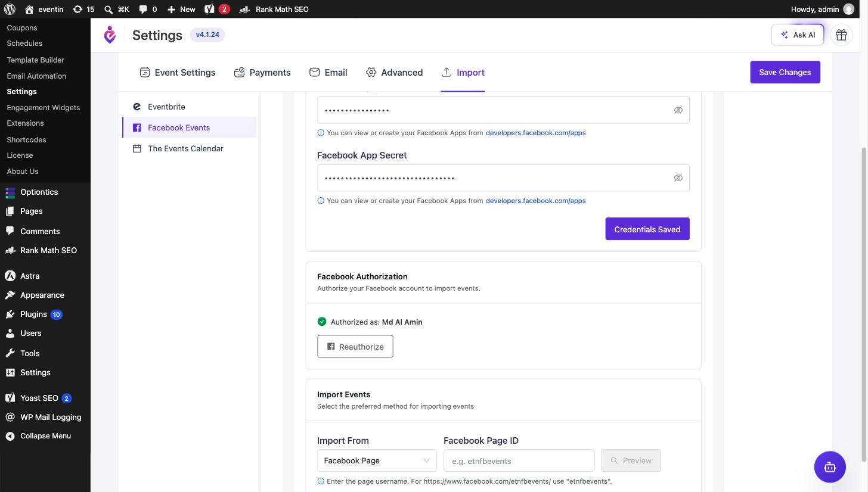This screenshot has width=868, height=492.
Task: Collapse the admin sidebar menu
Action: click(x=45, y=436)
